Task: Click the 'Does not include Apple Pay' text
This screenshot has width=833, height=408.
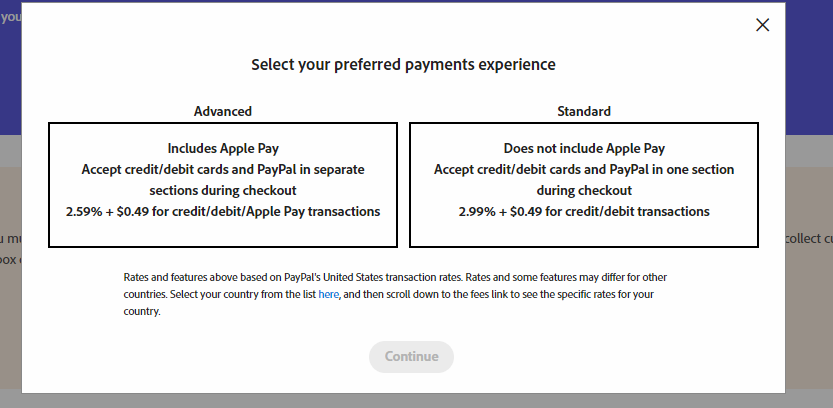Action: pyautogui.click(x=584, y=148)
